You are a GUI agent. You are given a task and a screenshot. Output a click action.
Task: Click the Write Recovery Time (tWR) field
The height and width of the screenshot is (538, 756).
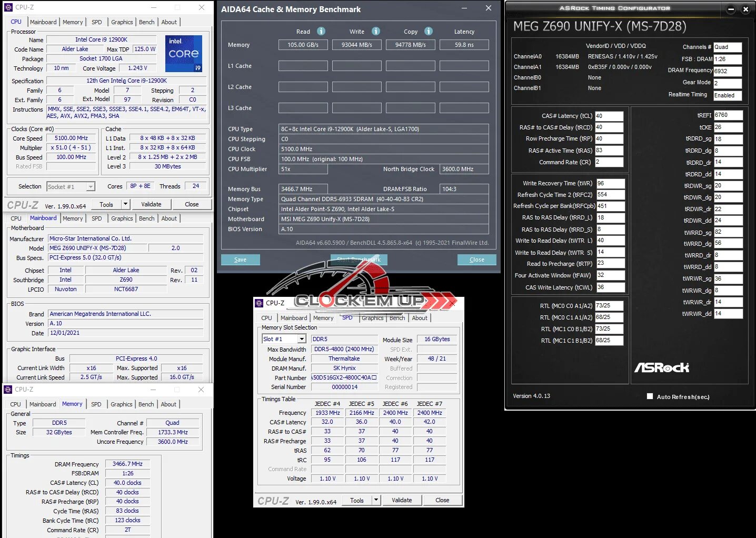click(x=610, y=183)
